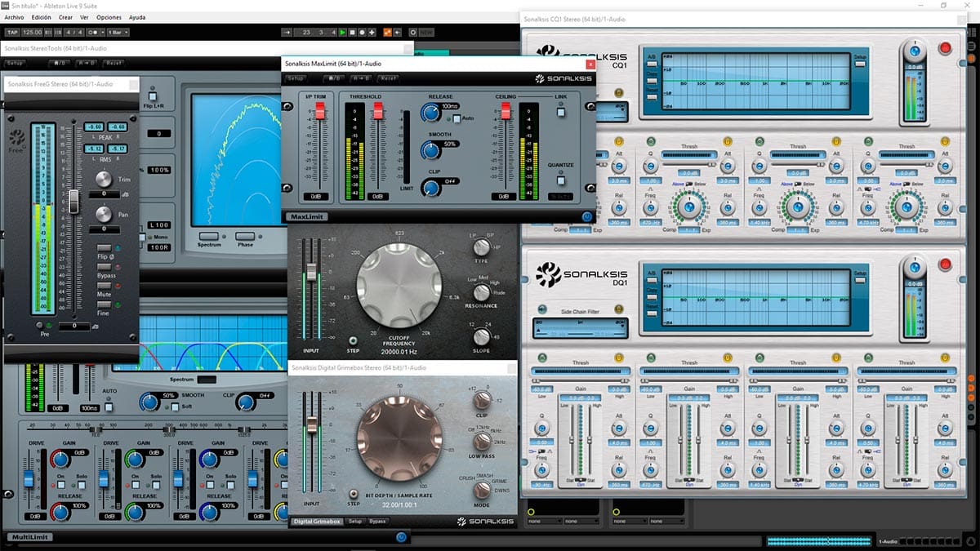Toggle the FreeG Bypass button
This screenshot has height=551, width=980.
(104, 268)
